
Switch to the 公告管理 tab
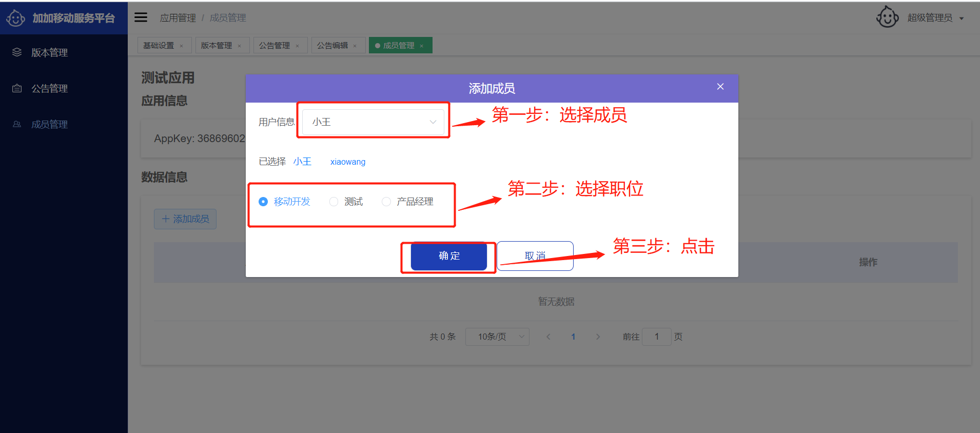(x=275, y=46)
